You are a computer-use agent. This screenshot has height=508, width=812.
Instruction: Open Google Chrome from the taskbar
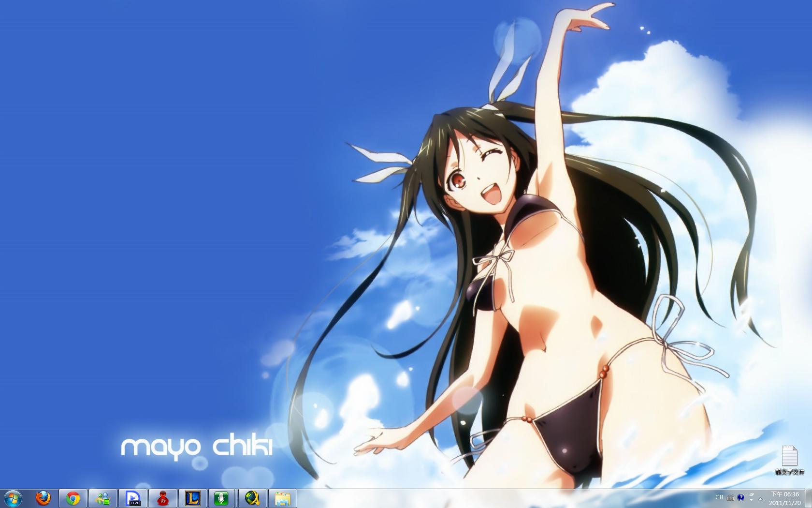pos(73,498)
